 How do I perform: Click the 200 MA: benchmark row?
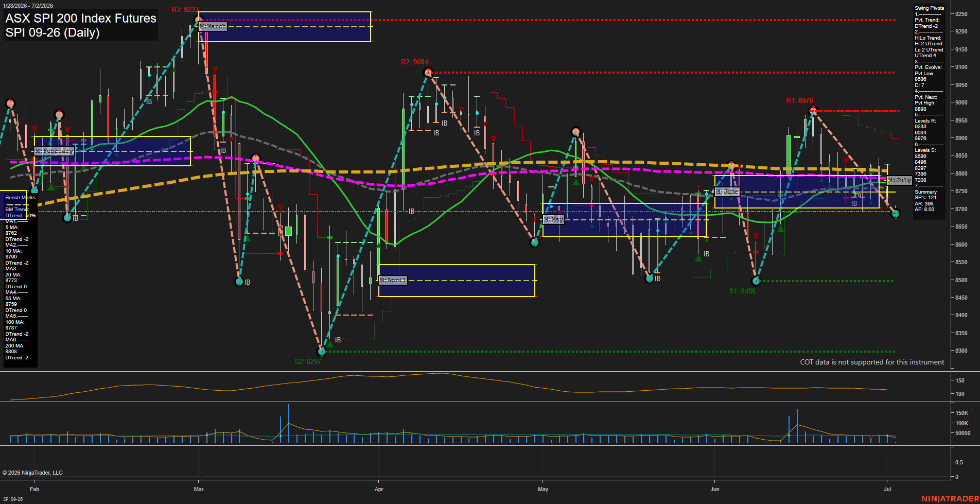point(15,346)
